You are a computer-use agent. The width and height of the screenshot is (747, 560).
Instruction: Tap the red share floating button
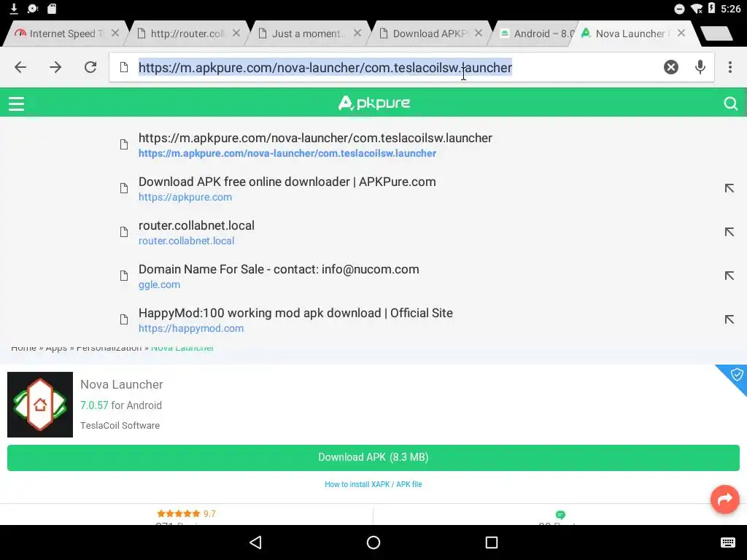[x=724, y=499]
